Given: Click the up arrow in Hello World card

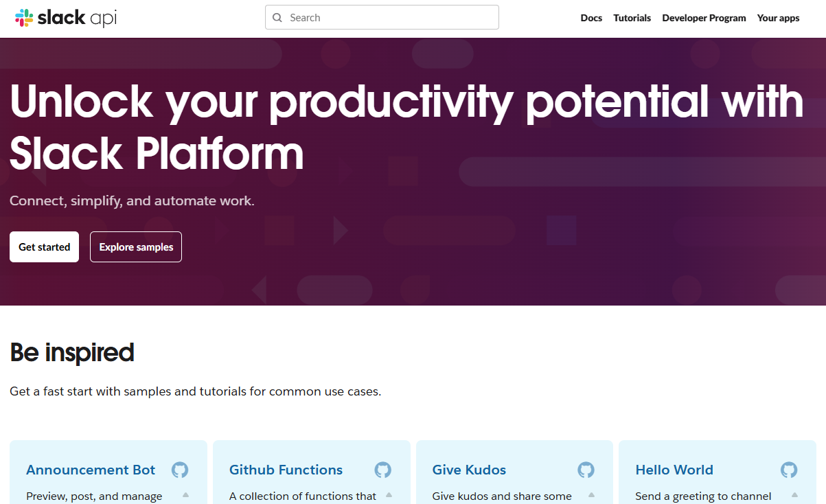Looking at the screenshot, I should coord(794,494).
